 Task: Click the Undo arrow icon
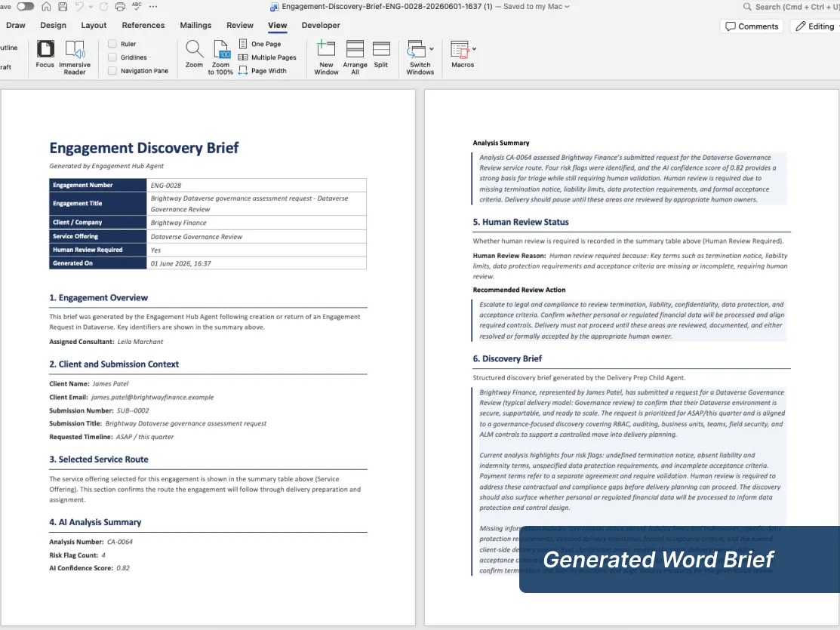[x=79, y=7]
